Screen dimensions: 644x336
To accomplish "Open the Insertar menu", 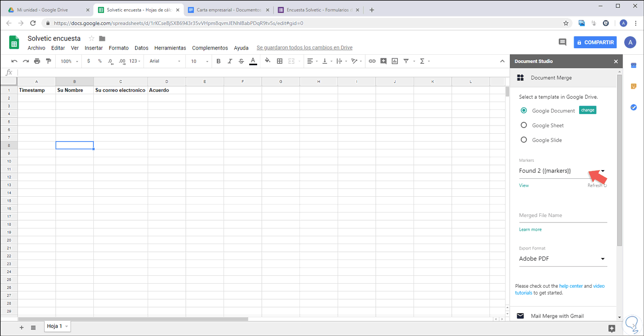I will [x=94, y=48].
